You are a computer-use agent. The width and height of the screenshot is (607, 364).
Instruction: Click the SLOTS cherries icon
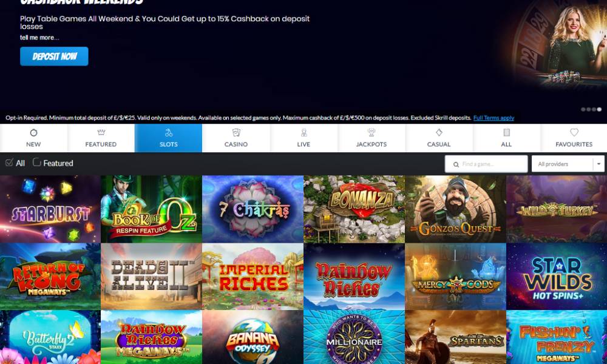[x=168, y=133]
